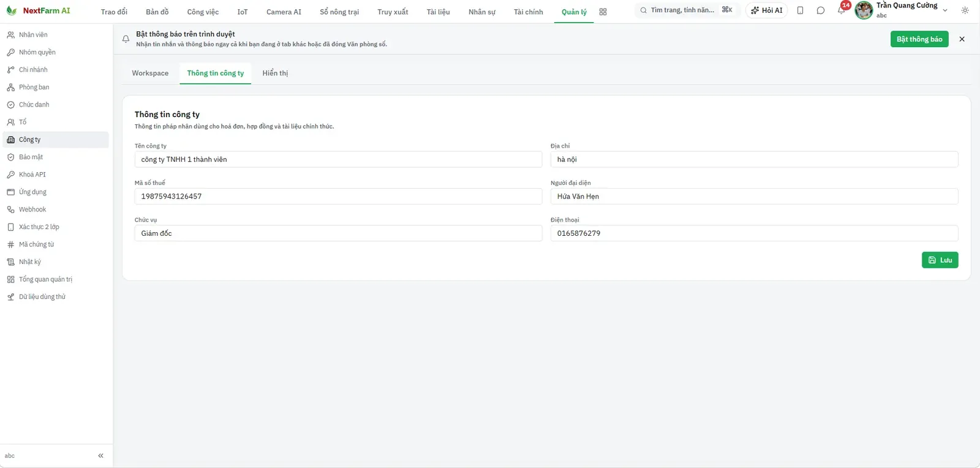Collapse the sidebar with the double chevron
This screenshot has width=980, height=468.
pyautogui.click(x=100, y=456)
